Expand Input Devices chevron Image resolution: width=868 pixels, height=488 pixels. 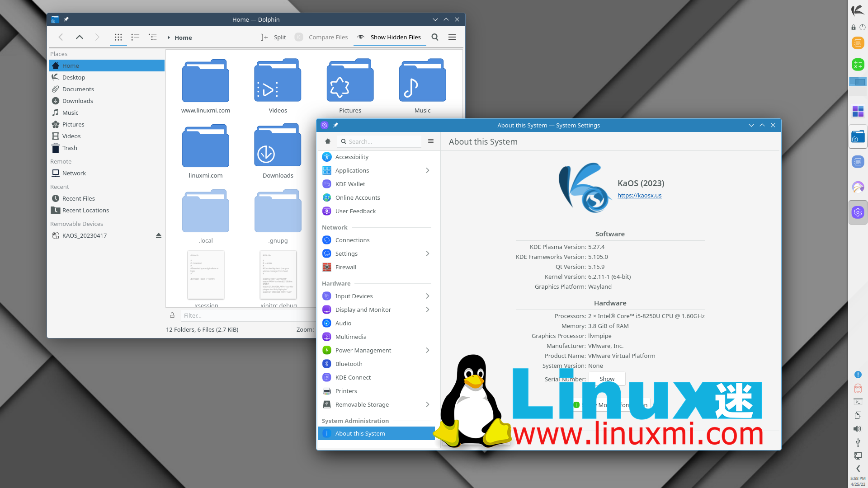coord(428,296)
